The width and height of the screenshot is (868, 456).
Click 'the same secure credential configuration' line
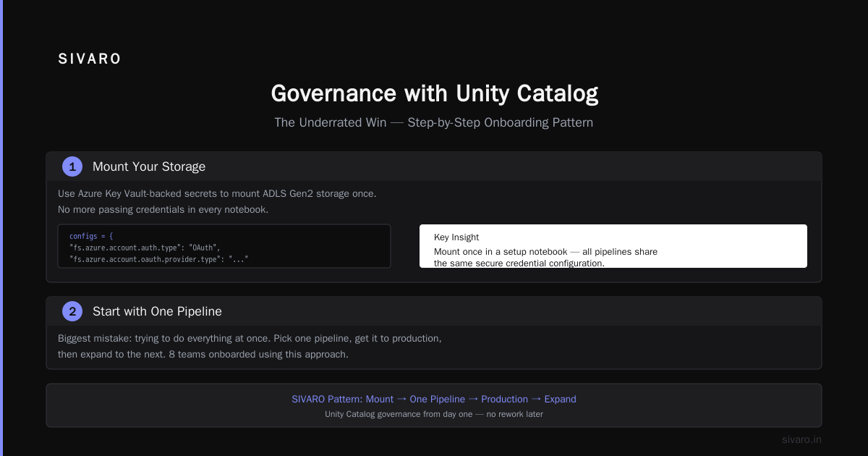[519, 263]
